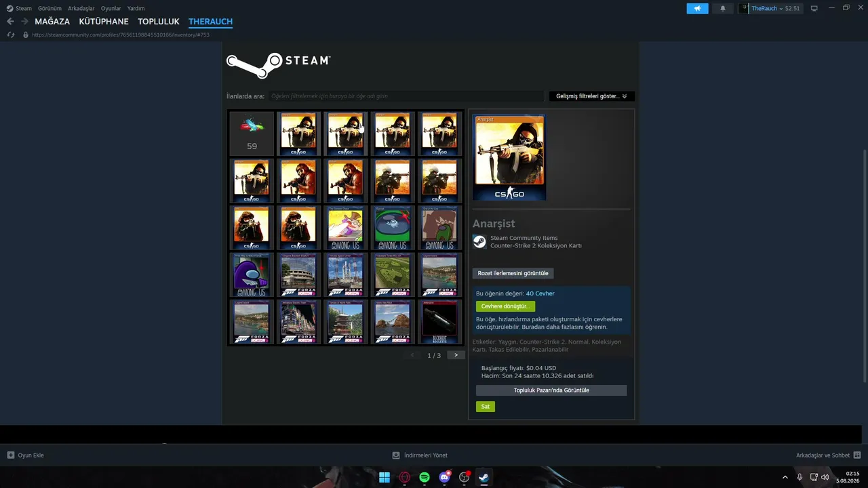Open the Oyunlar menu
Image resolution: width=868 pixels, height=488 pixels.
pyautogui.click(x=111, y=8)
